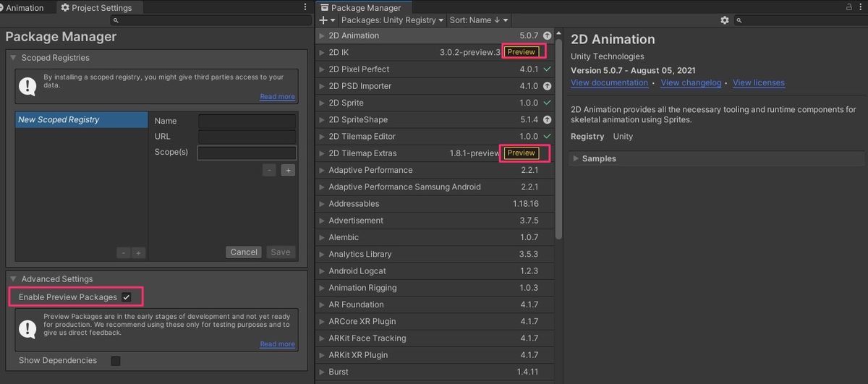The width and height of the screenshot is (868, 384).
Task: Click the scope add plus button
Action: pos(288,170)
